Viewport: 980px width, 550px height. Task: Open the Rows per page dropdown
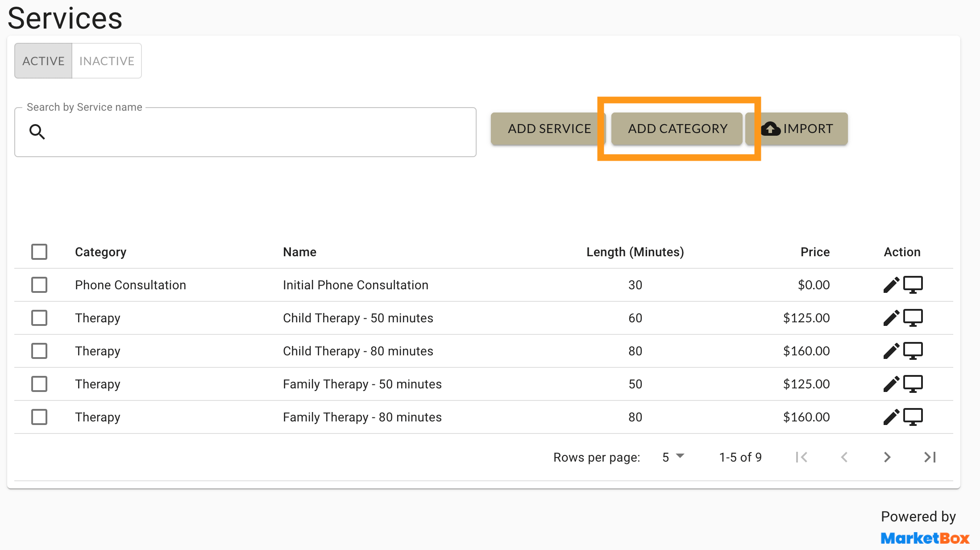[x=673, y=457]
